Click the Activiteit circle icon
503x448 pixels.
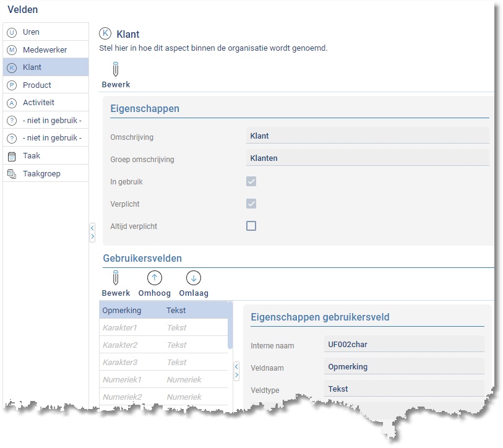pyautogui.click(x=12, y=103)
